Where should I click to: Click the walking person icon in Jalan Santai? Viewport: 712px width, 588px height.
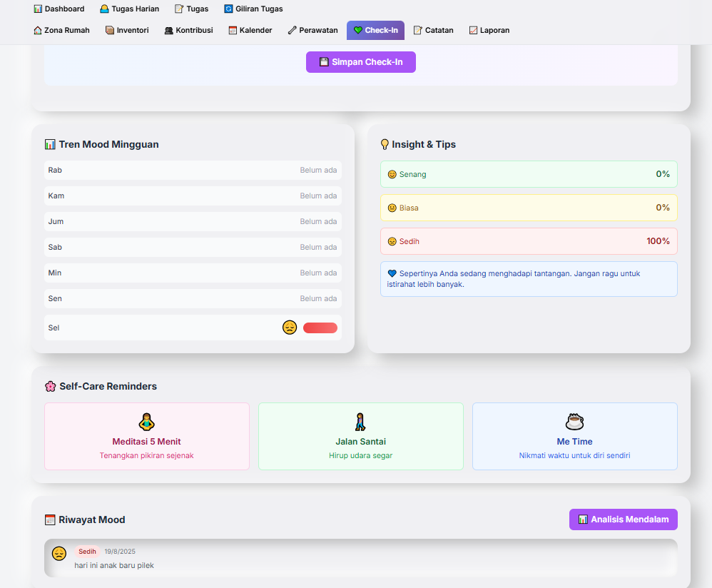[360, 422]
